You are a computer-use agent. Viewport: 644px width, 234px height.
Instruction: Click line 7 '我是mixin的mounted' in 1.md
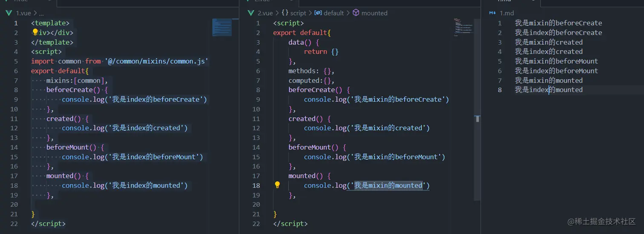549,81
